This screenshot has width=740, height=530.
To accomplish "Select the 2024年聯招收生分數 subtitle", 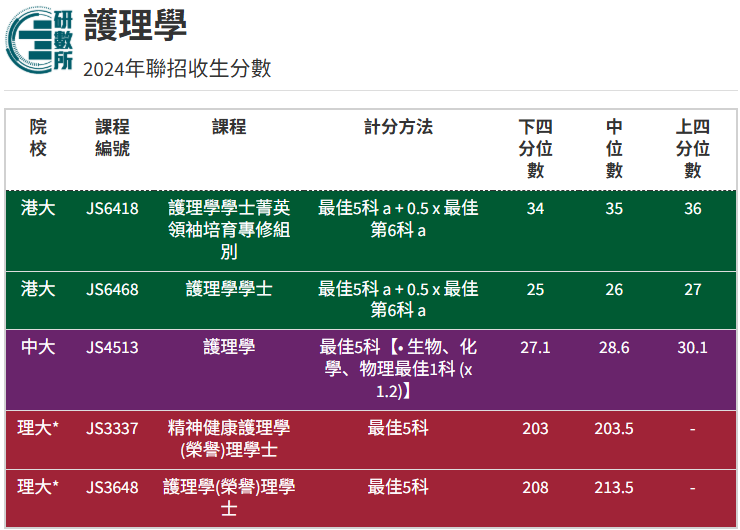I will [x=177, y=68].
